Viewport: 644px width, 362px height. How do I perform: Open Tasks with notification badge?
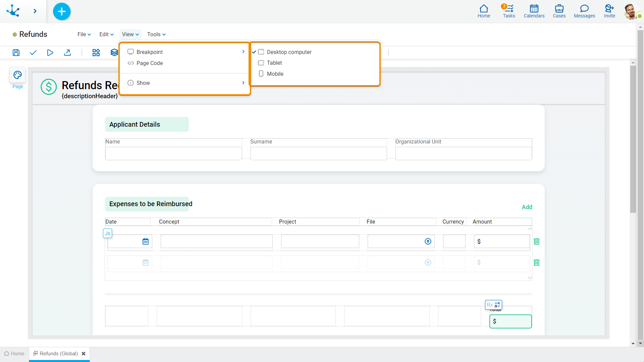[x=509, y=11]
